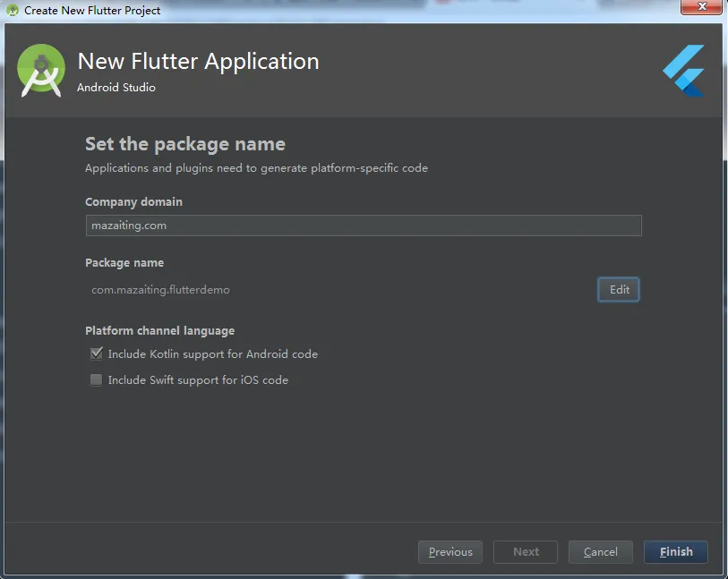Click the Flutter logo icon
The height and width of the screenshot is (579, 728).
(683, 71)
